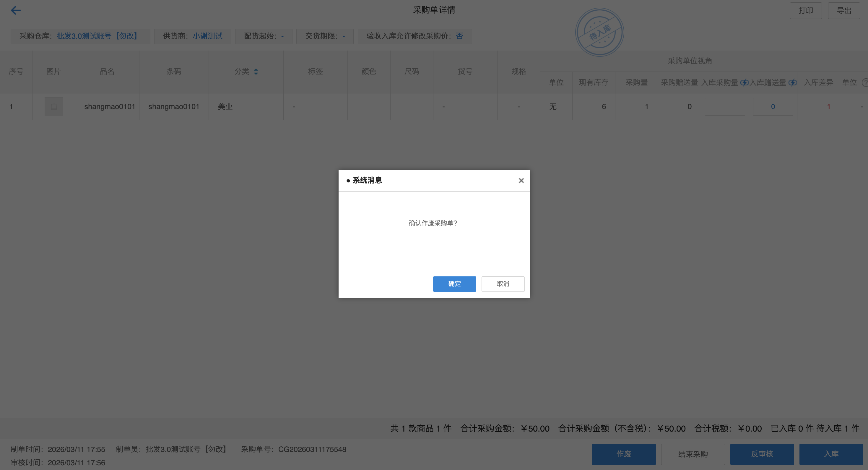Viewport: 868px width, 470px height.
Task: Open the shangmao0101 product image thumbnail
Action: (54, 106)
